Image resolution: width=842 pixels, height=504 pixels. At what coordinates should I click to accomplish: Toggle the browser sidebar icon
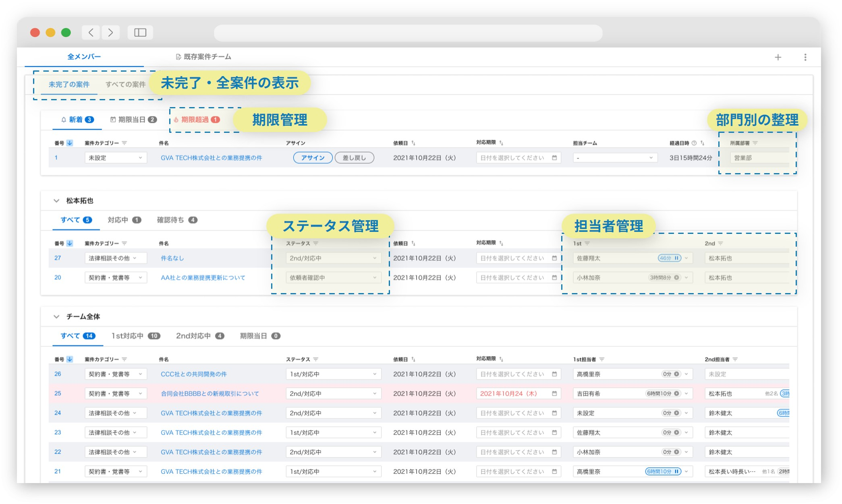tap(140, 33)
